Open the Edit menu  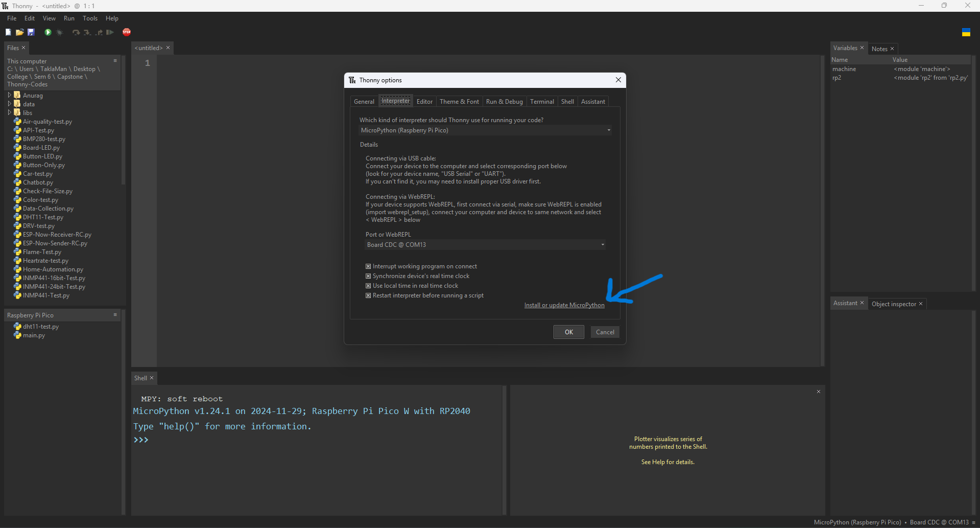coord(30,18)
